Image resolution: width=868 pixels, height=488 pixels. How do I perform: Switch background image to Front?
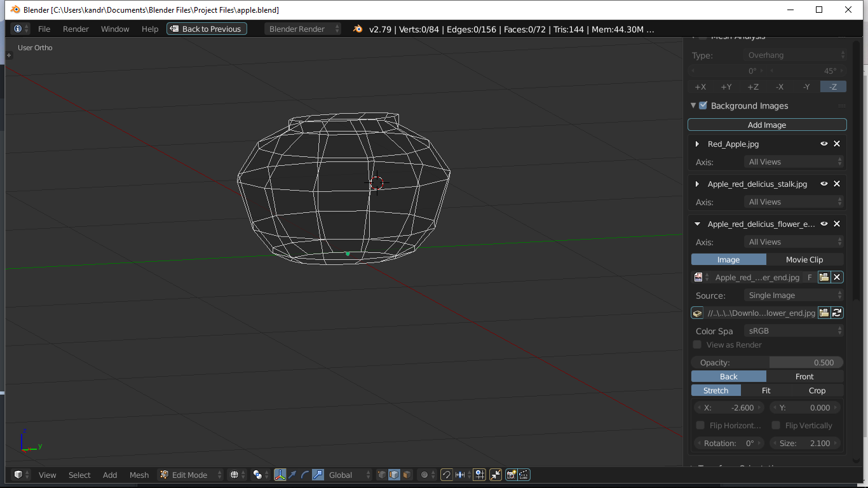coord(805,376)
